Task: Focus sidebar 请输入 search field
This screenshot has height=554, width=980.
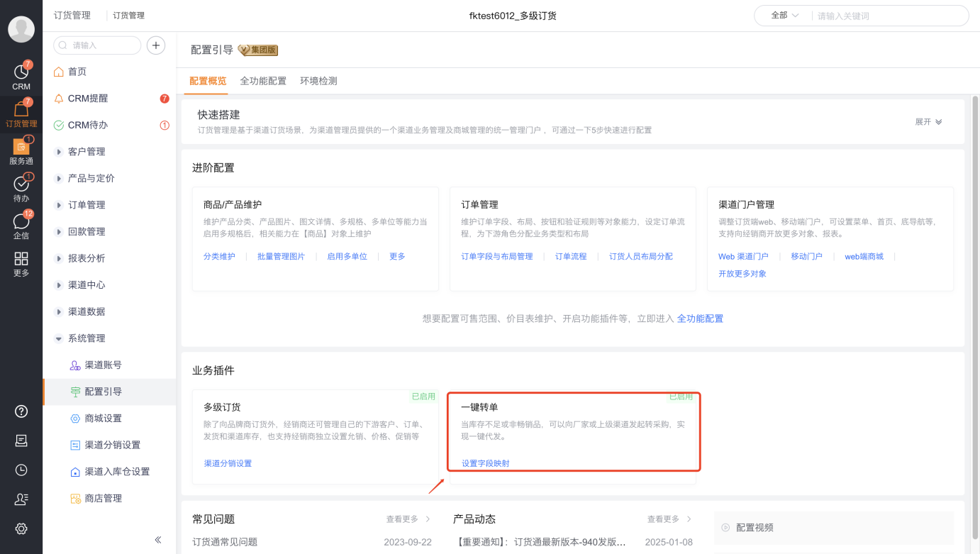Action: (x=97, y=45)
